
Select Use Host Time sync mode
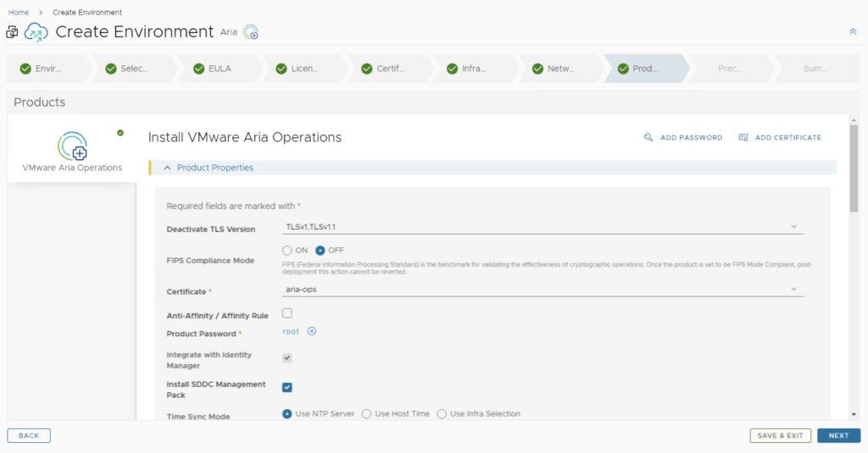click(367, 414)
